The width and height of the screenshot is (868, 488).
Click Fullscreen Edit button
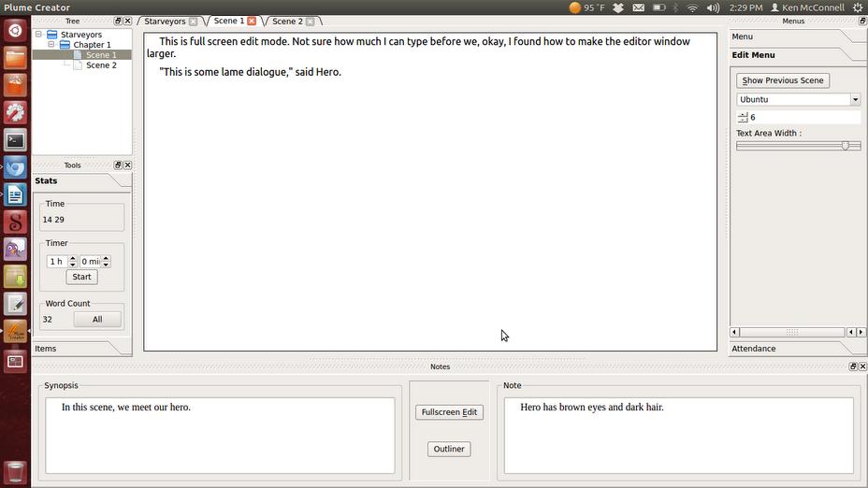pos(450,412)
